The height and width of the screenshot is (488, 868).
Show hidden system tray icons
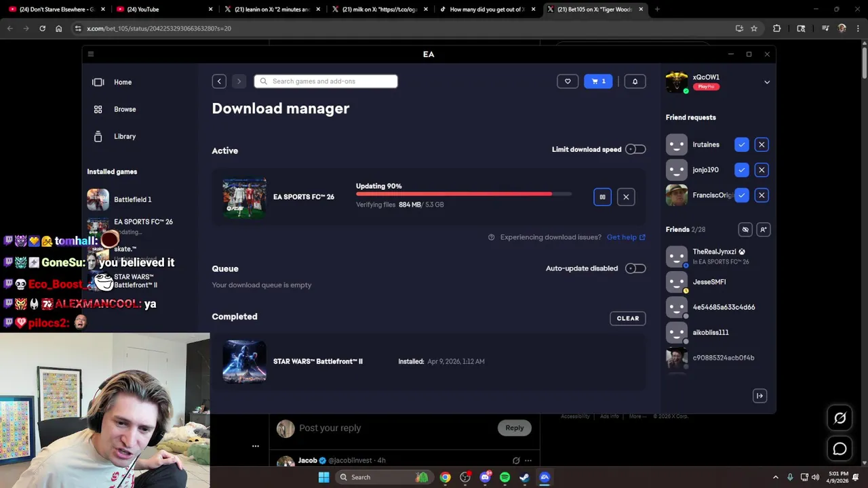click(x=776, y=477)
